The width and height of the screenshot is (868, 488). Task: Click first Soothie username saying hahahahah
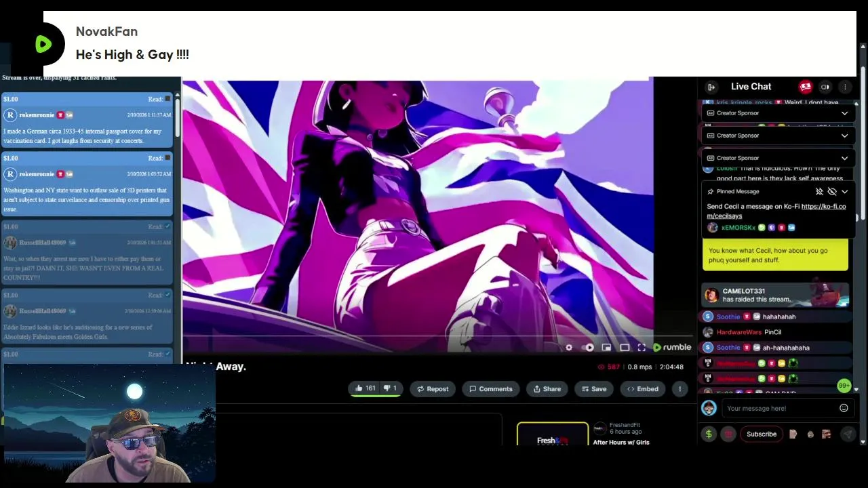pyautogui.click(x=728, y=317)
